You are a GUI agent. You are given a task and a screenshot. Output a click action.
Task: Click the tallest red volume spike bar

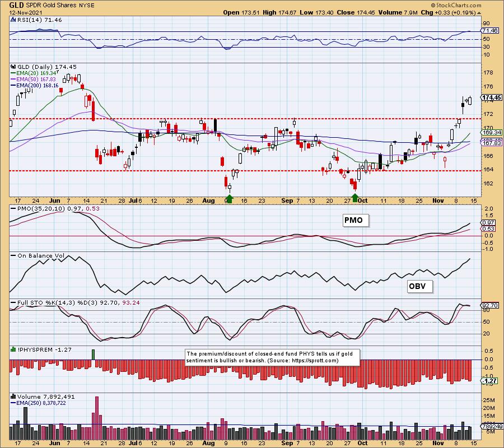tap(97, 418)
